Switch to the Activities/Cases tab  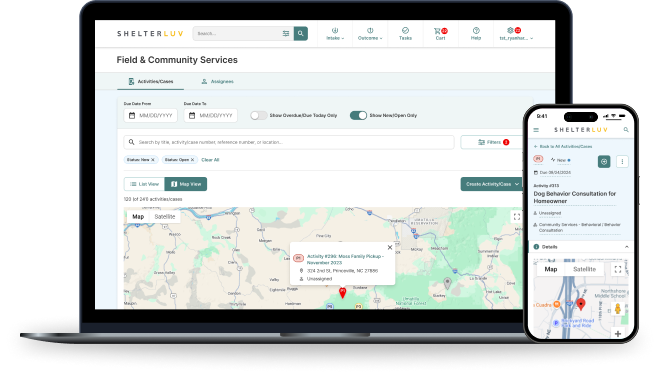point(150,81)
